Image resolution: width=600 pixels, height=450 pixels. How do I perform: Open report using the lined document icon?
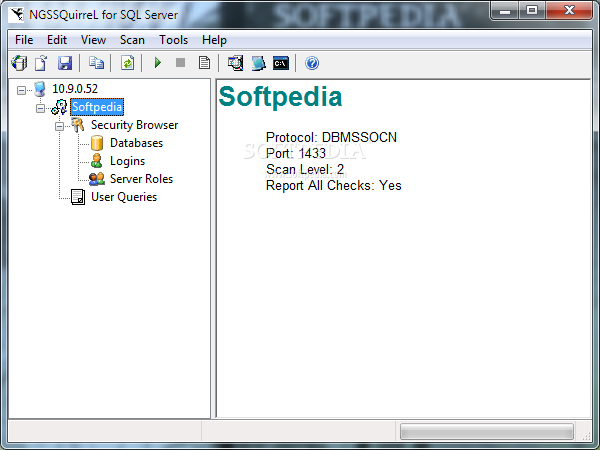(204, 63)
